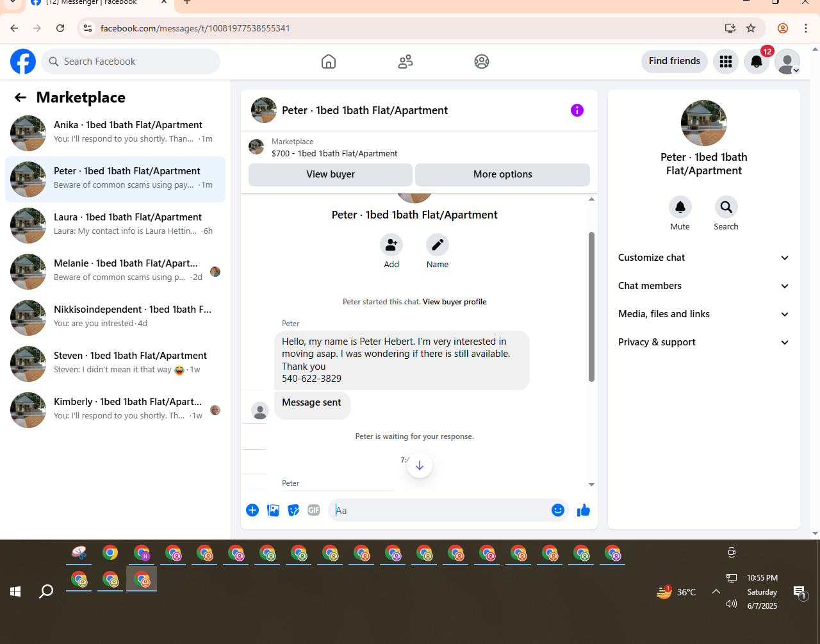Click the Search Facebook field
Screen dimensions: 820x644
pos(131,62)
